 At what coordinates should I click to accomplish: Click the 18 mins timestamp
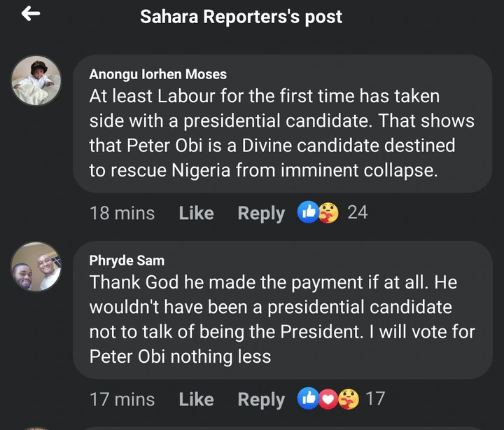click(x=122, y=213)
